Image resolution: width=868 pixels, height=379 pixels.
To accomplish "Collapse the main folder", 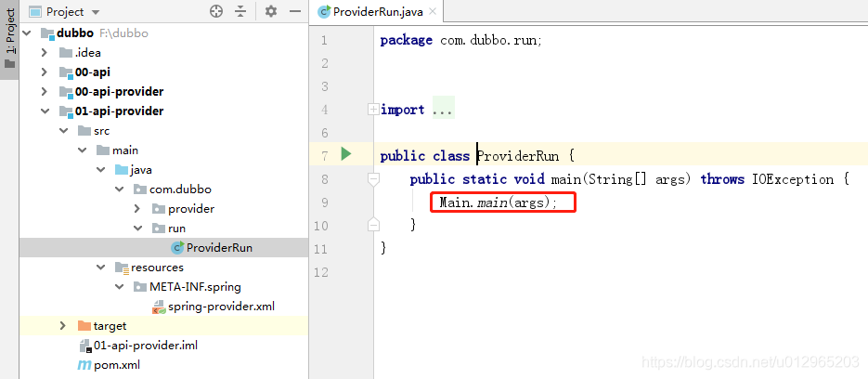I will 82,150.
